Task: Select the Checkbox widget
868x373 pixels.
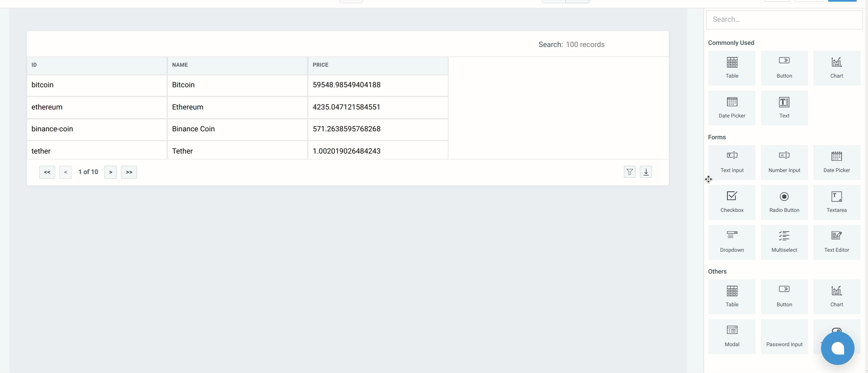Action: pyautogui.click(x=732, y=202)
